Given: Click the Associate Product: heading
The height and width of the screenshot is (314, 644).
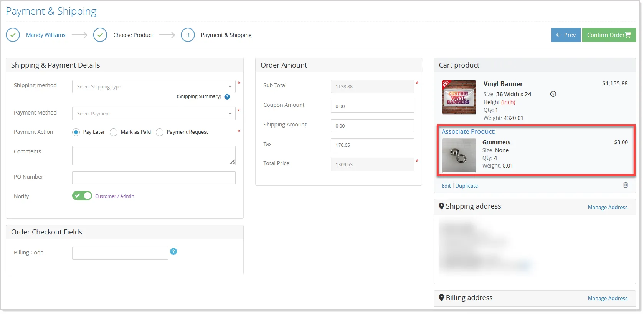Looking at the screenshot, I should tap(469, 131).
